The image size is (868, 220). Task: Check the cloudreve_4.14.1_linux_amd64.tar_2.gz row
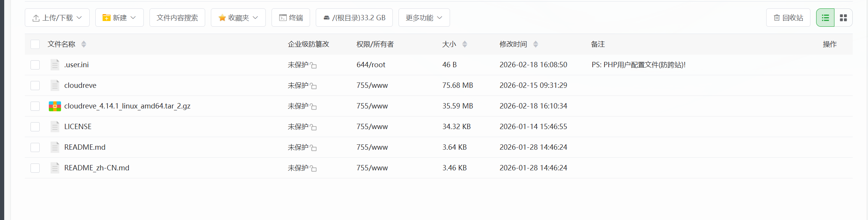(x=35, y=106)
